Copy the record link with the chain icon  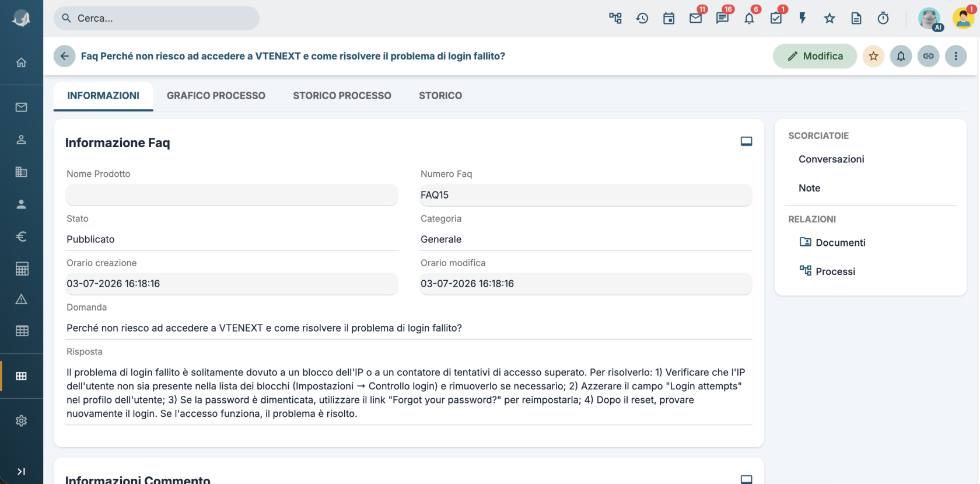pos(928,56)
